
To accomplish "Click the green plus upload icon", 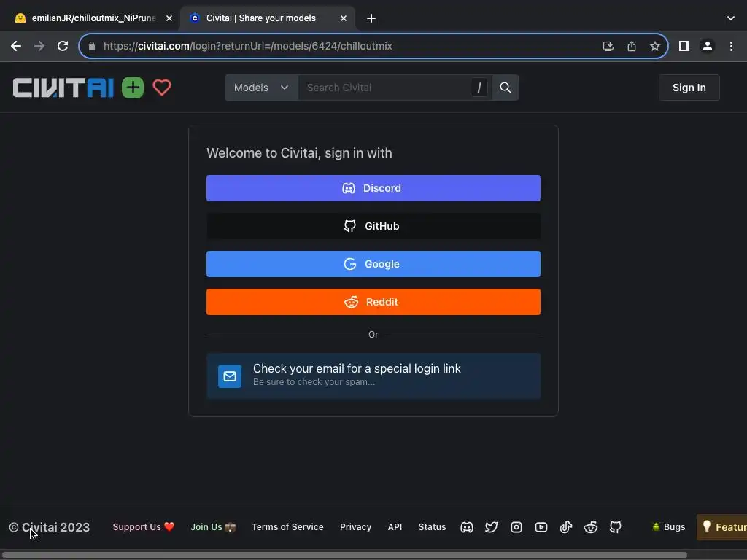I will pyautogui.click(x=133, y=87).
